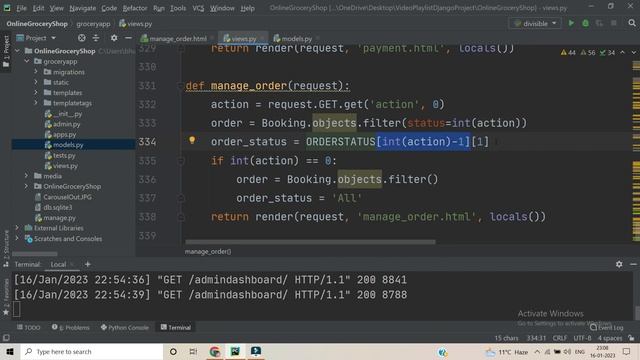Open Windows Start menu
This screenshot has height=360, width=640.
click(10, 351)
